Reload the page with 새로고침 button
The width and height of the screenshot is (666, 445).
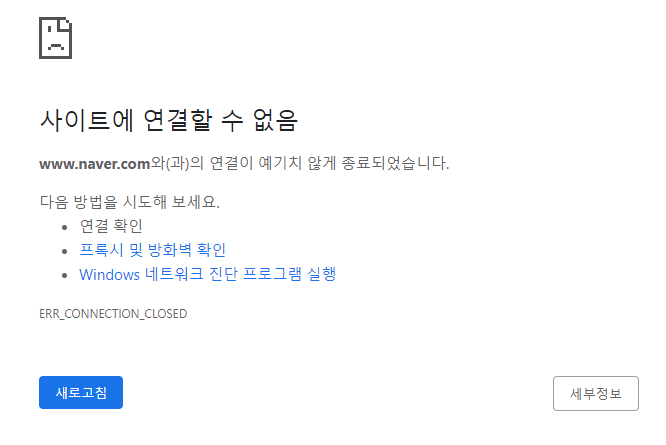[81, 392]
